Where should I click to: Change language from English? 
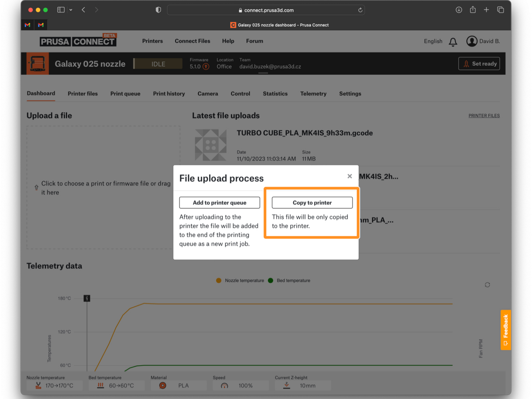[x=433, y=41]
